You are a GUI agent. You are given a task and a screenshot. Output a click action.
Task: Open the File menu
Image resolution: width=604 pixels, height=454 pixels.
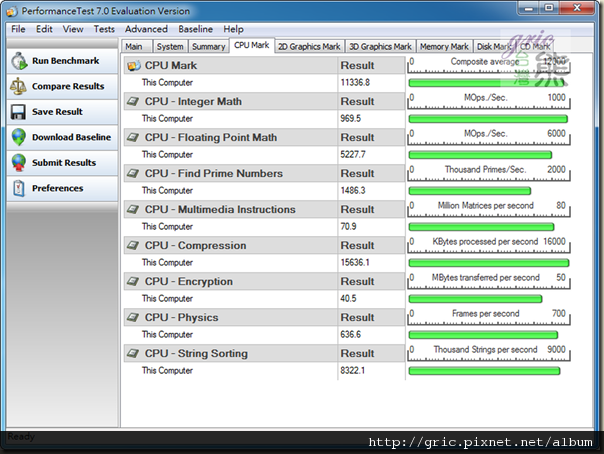click(18, 29)
